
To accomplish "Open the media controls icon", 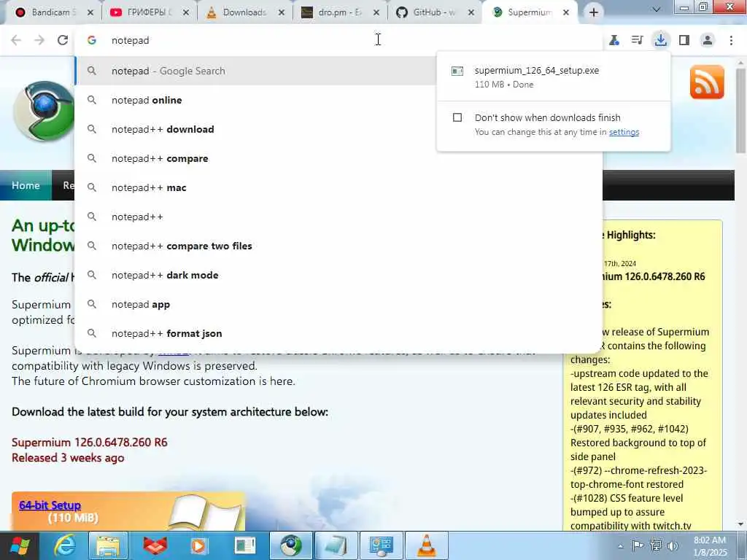I will (x=637, y=40).
